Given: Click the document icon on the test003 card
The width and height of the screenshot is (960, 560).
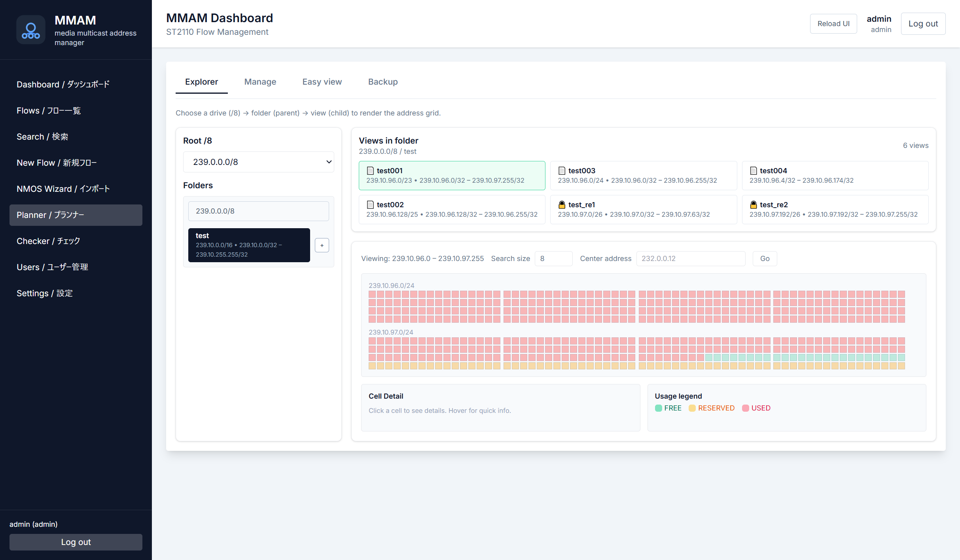Looking at the screenshot, I should click(562, 170).
